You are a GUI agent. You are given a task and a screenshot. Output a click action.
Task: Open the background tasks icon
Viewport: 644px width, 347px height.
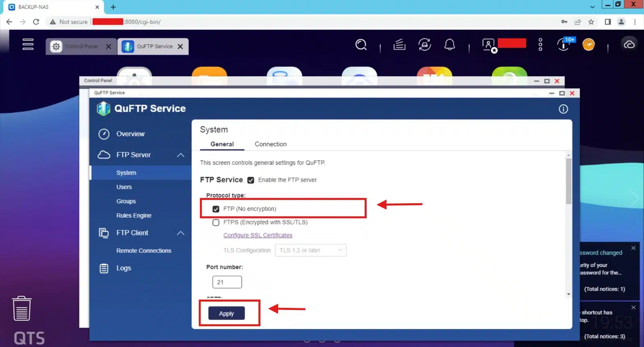coord(399,44)
